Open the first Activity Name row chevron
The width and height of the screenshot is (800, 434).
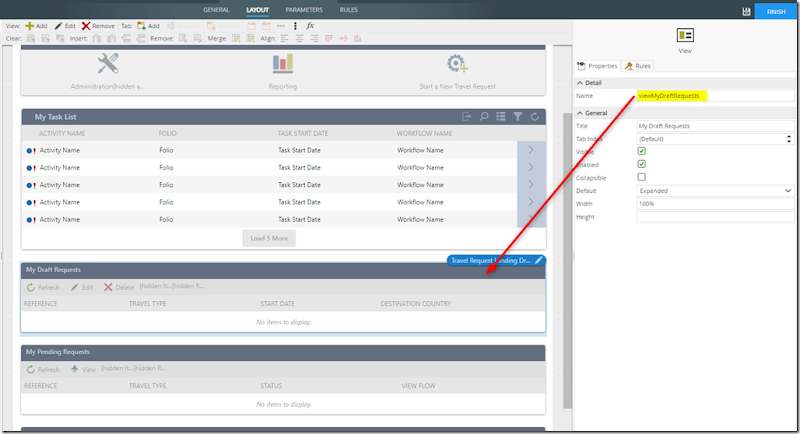[x=531, y=150]
